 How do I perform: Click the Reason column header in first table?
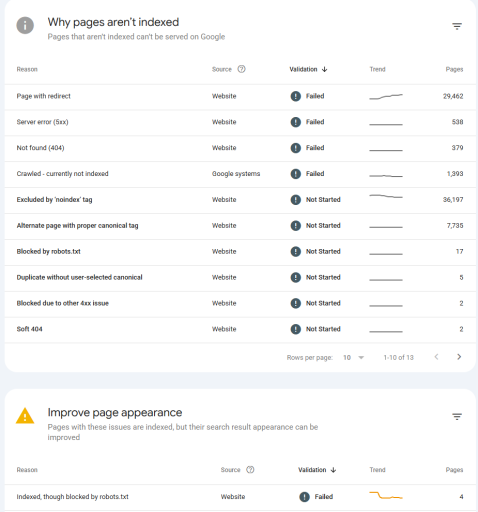click(x=27, y=69)
